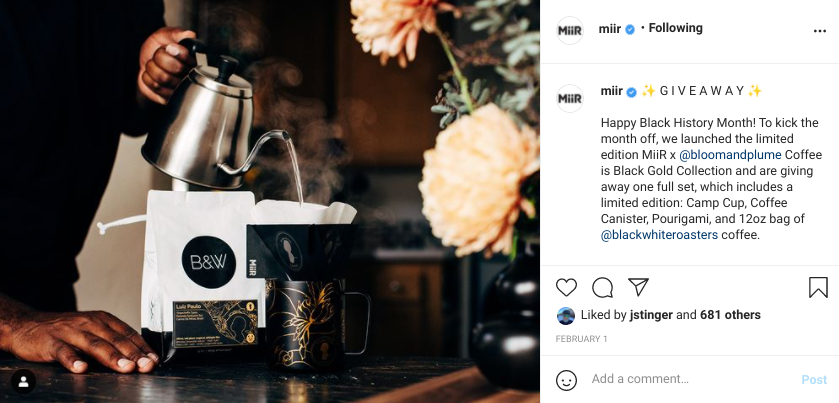Open jstinger's profile from the likes line
The width and height of the screenshot is (839, 403).
click(x=651, y=315)
